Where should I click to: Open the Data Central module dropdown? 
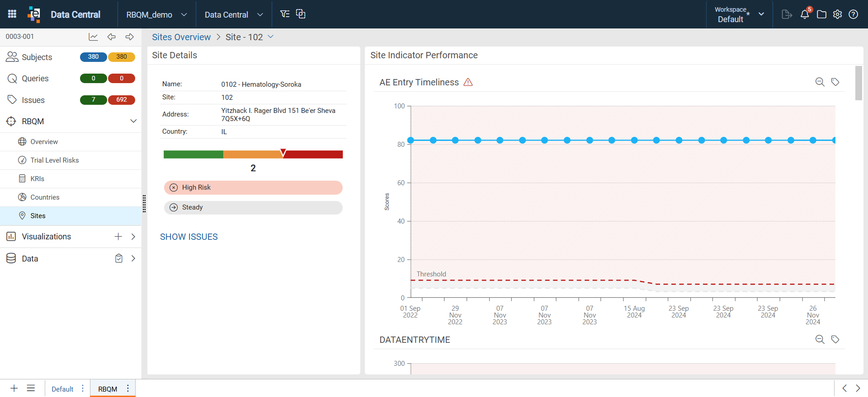(x=234, y=14)
